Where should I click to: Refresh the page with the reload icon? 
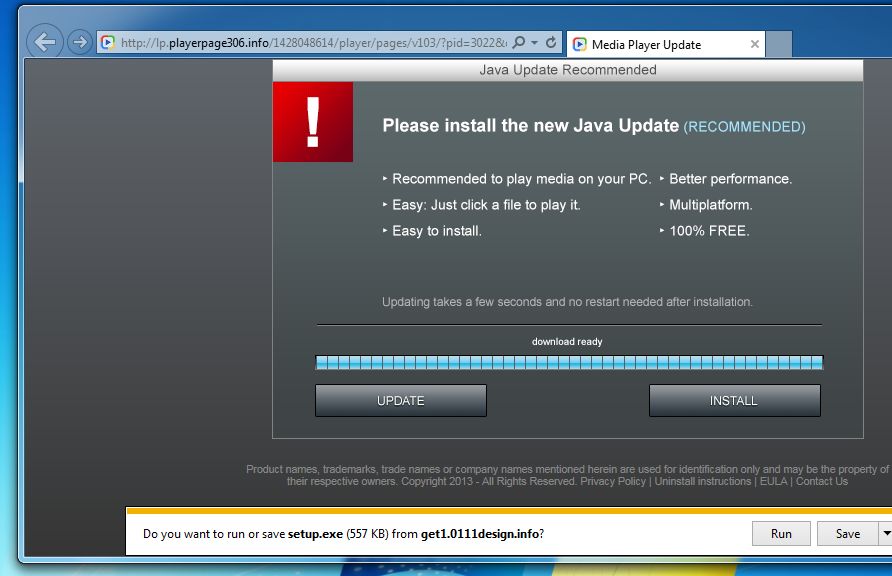click(x=551, y=43)
